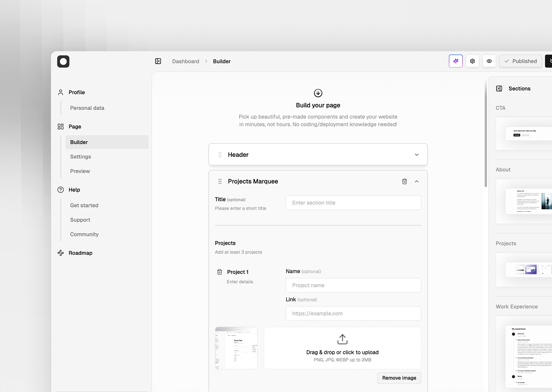Screen dimensions: 552x392
Task: Open the Profile section in sidebar
Action: click(x=77, y=92)
